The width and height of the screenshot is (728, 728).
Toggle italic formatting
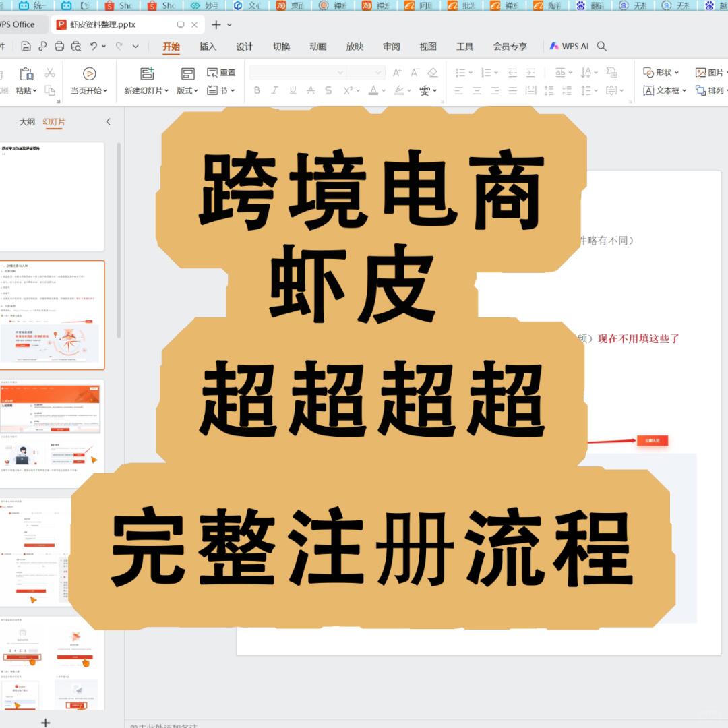(x=275, y=90)
